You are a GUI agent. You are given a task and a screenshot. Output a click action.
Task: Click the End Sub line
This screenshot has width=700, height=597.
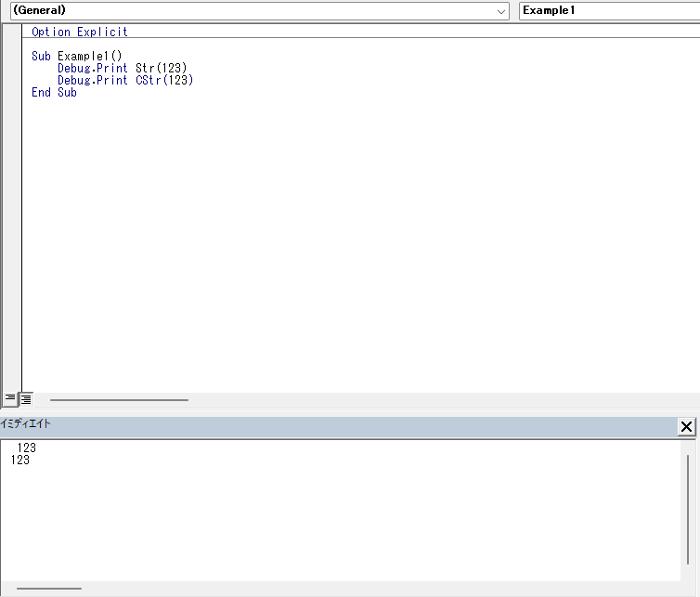coord(54,92)
